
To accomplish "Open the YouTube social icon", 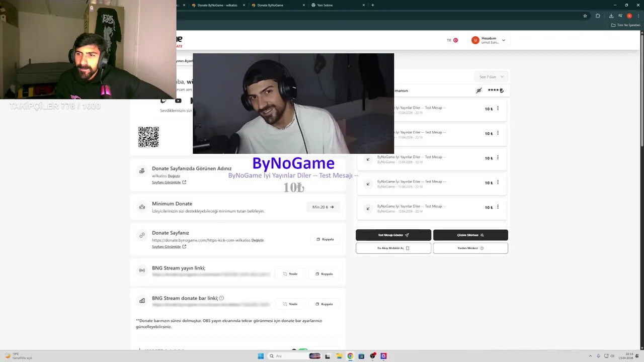I will point(178,101).
